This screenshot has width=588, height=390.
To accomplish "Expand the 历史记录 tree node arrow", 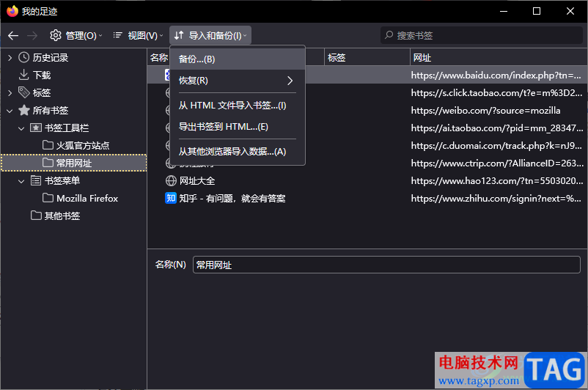I will point(10,58).
